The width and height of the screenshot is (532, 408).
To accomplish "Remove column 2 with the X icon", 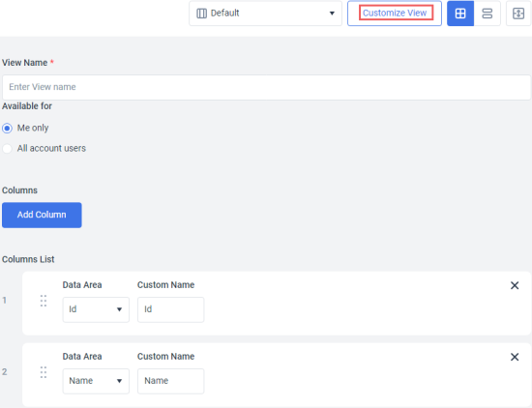I will coord(515,357).
